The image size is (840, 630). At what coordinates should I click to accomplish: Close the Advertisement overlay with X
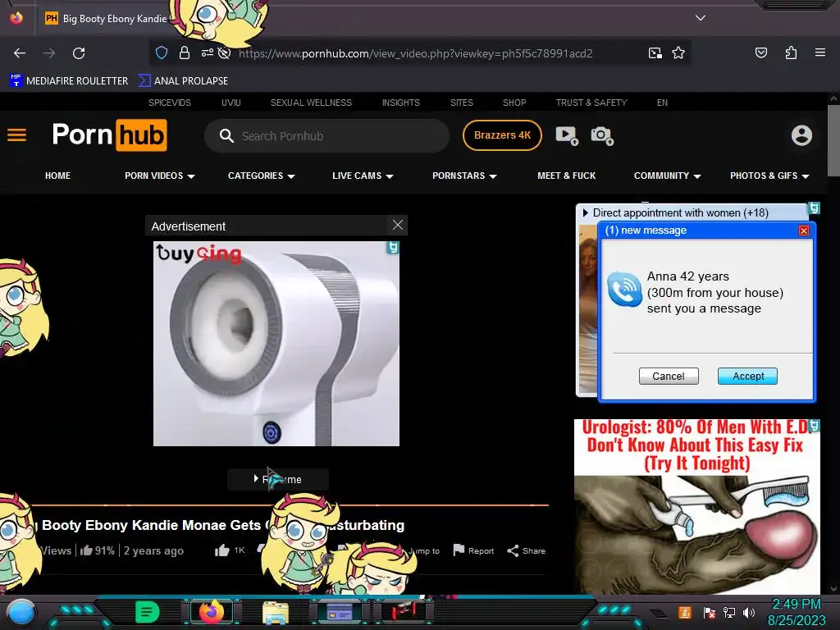398,225
